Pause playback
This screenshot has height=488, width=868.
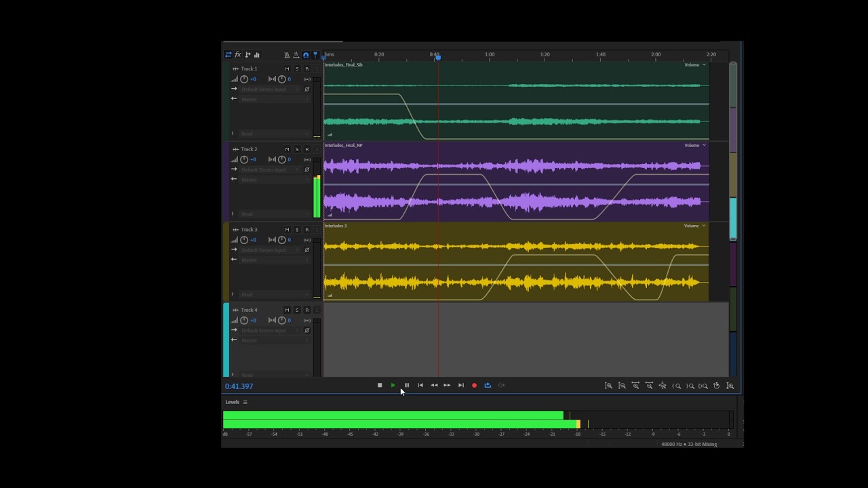(407, 385)
